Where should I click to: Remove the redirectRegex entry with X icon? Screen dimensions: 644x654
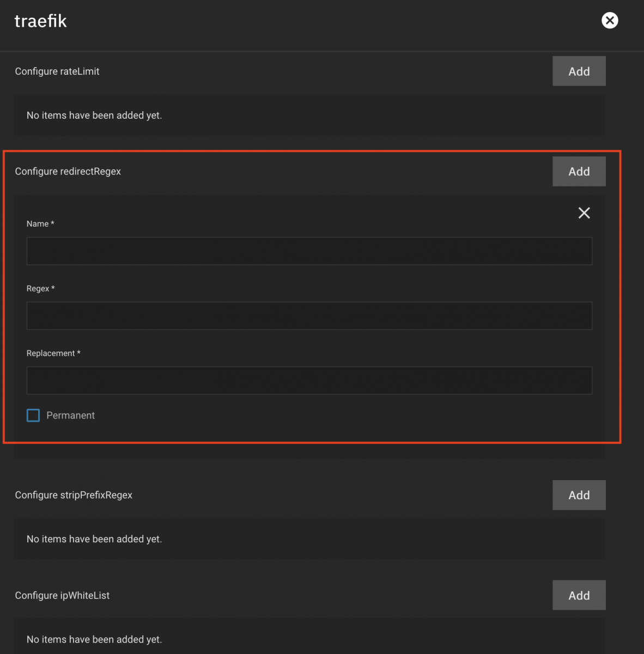pos(584,213)
